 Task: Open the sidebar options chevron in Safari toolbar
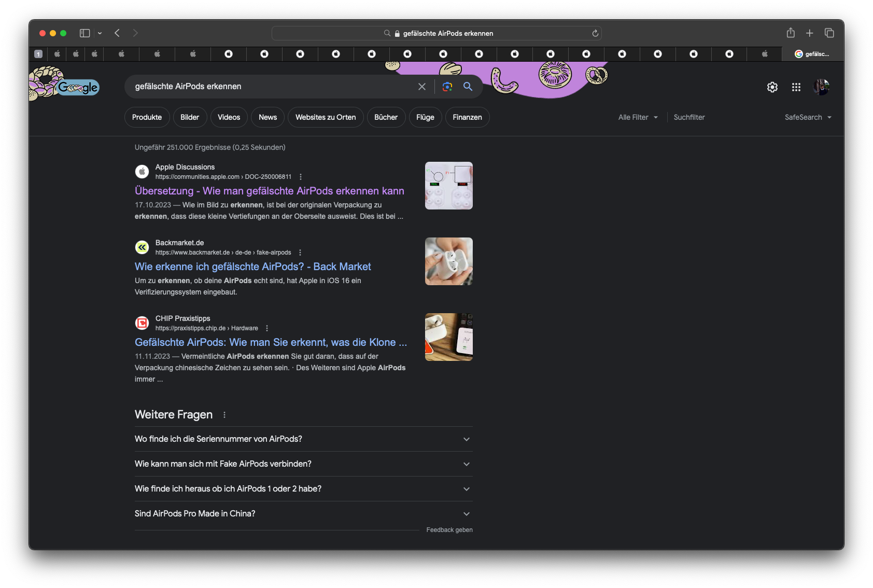click(100, 33)
